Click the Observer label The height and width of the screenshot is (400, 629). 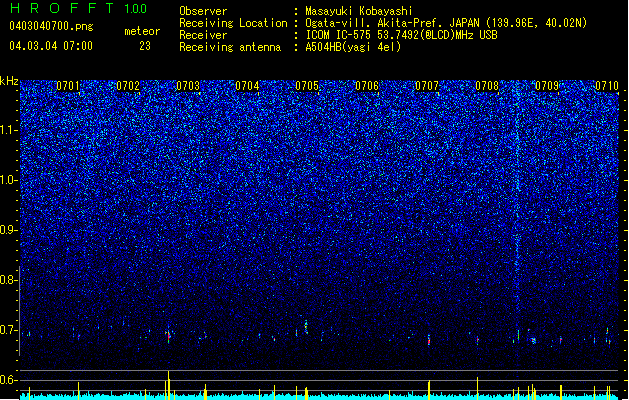pos(203,11)
